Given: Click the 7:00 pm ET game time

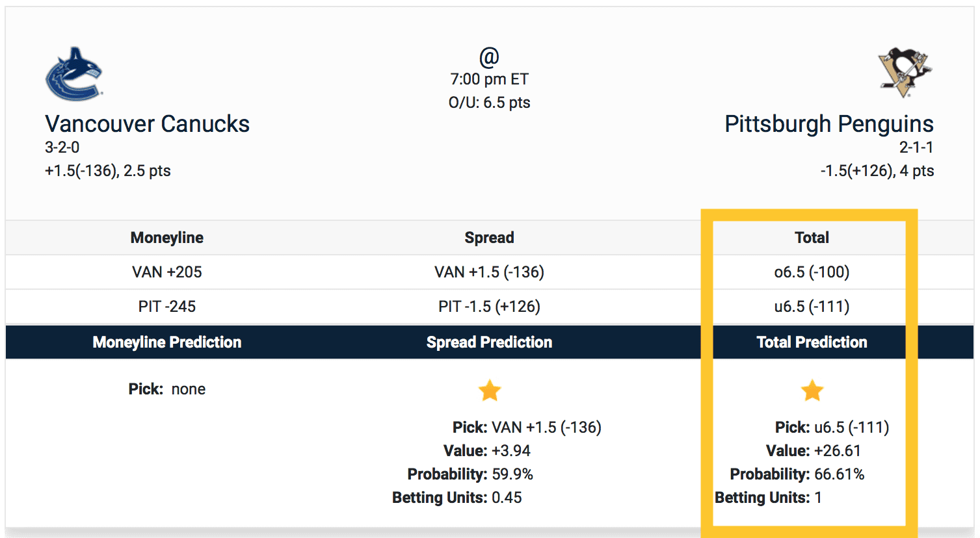Looking at the screenshot, I should tap(489, 79).
